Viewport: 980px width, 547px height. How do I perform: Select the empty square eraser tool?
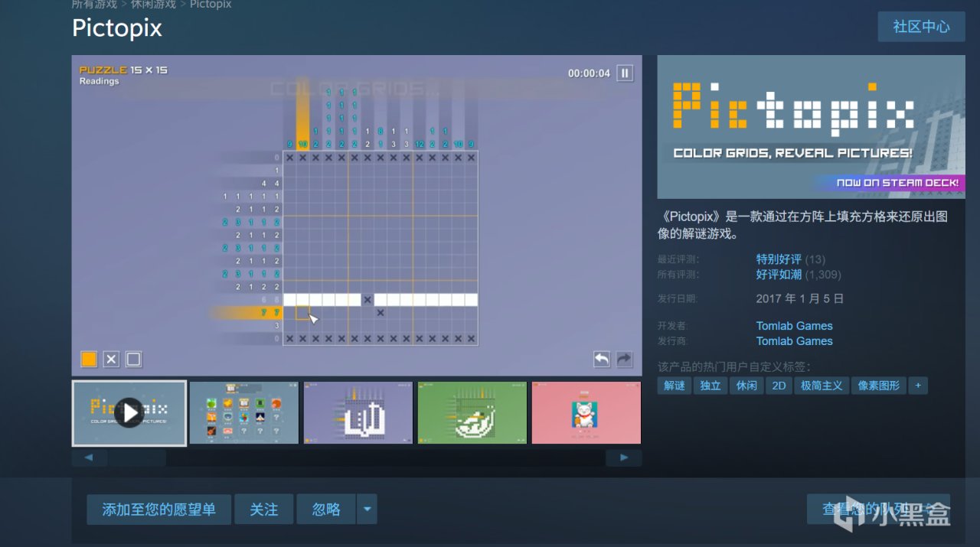tap(133, 359)
